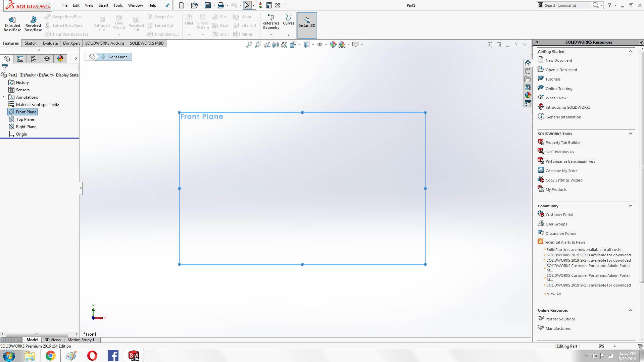Click Zoom to Area magnifier icon
This screenshot has width=644, height=362.
point(258,45)
